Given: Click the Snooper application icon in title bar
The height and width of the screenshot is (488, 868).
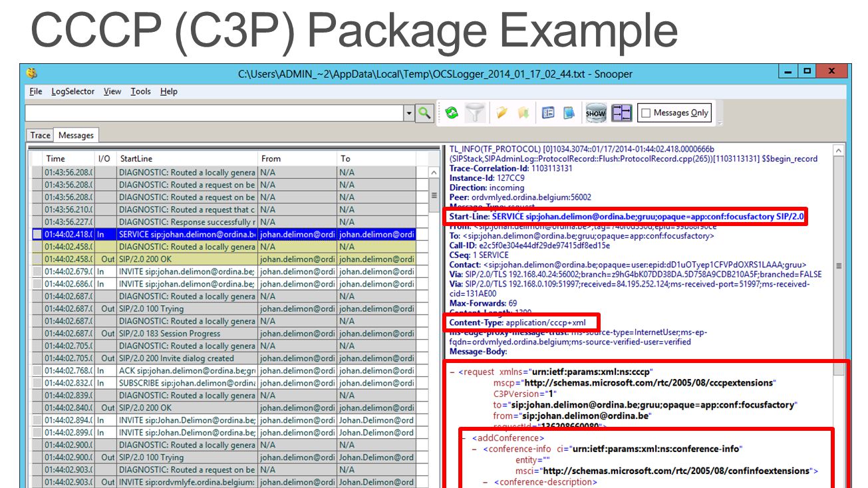Looking at the screenshot, I should click(x=32, y=73).
